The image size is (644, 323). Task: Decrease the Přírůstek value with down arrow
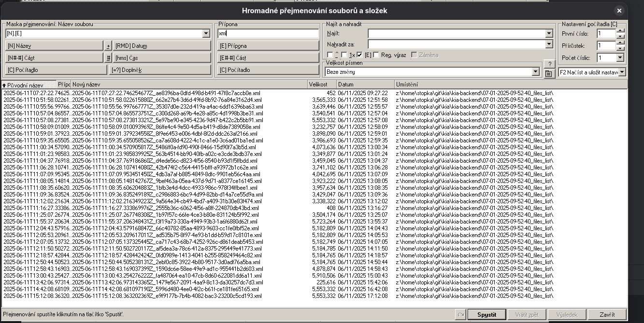tap(620, 48)
